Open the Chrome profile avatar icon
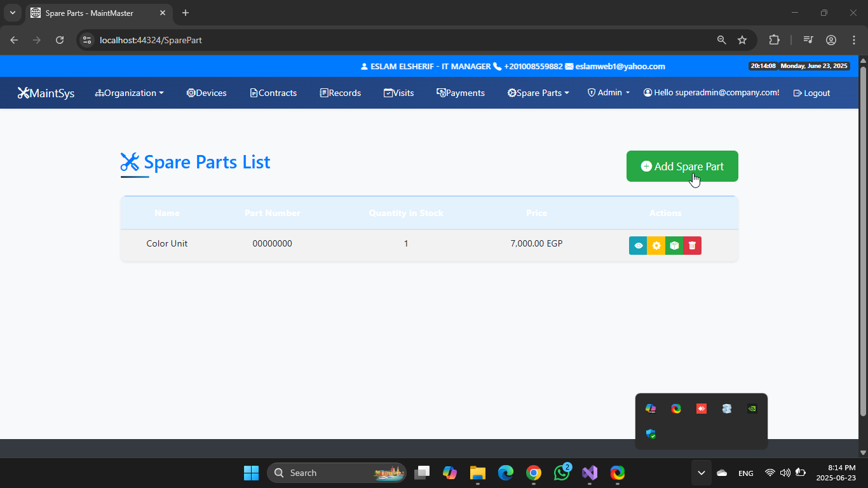 coord(831,40)
